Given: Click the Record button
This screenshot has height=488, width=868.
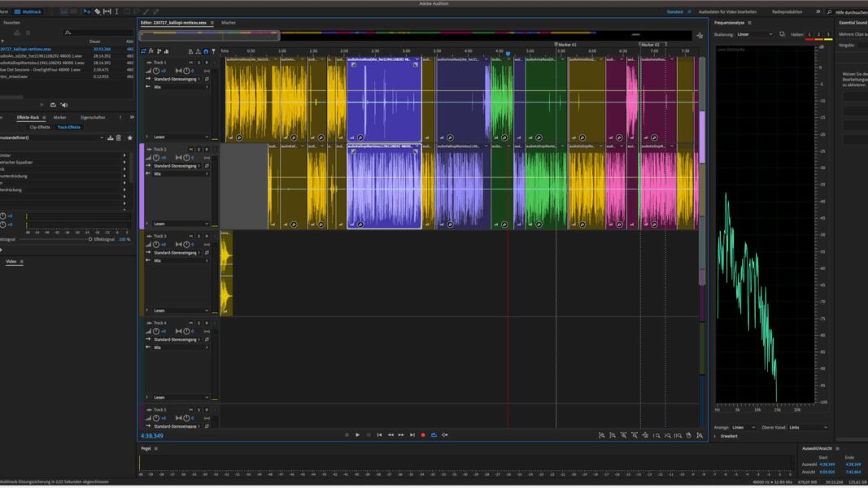Looking at the screenshot, I should [423, 435].
